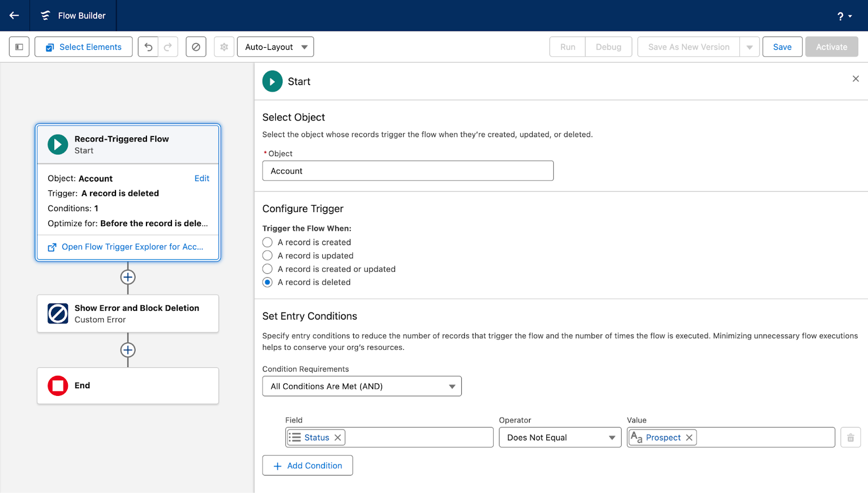Delete the condition row trash icon
868x493 pixels.
click(x=851, y=438)
